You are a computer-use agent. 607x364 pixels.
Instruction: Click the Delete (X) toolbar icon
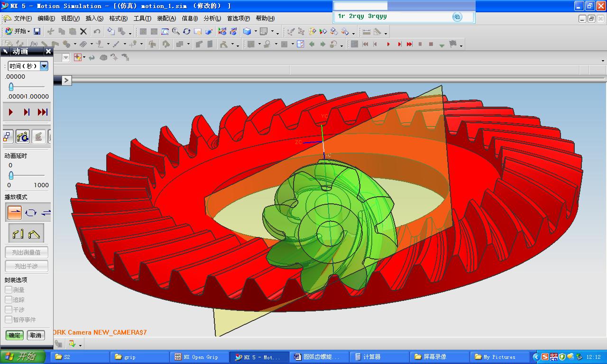coord(83,31)
